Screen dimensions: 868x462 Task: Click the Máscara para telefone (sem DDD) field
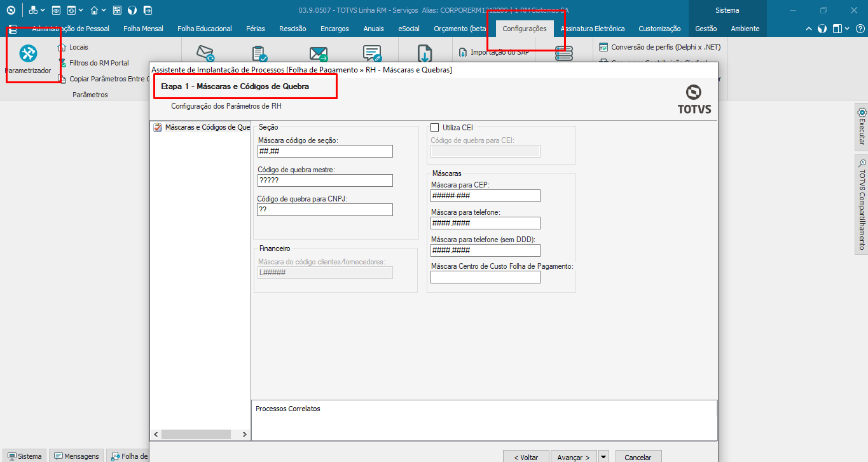(485, 250)
